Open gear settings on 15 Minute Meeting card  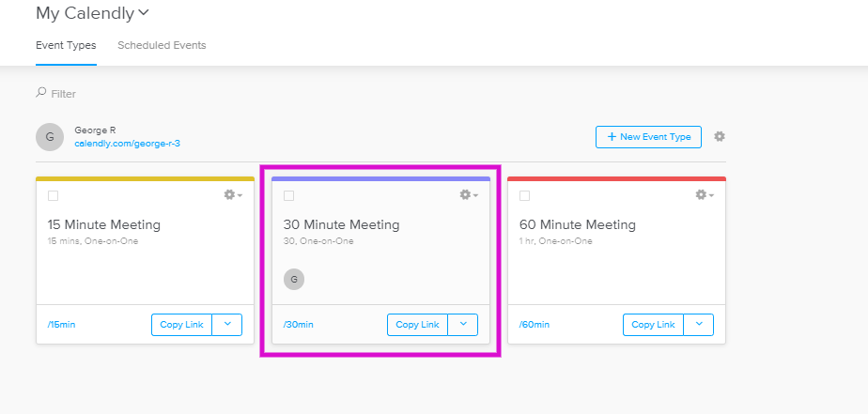233,195
